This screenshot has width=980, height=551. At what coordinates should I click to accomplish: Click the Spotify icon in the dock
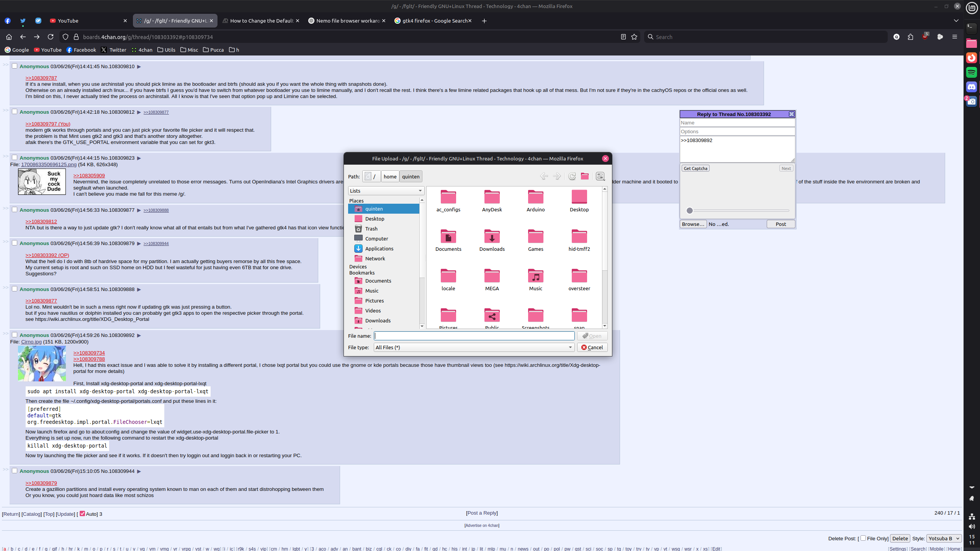coord(972,72)
